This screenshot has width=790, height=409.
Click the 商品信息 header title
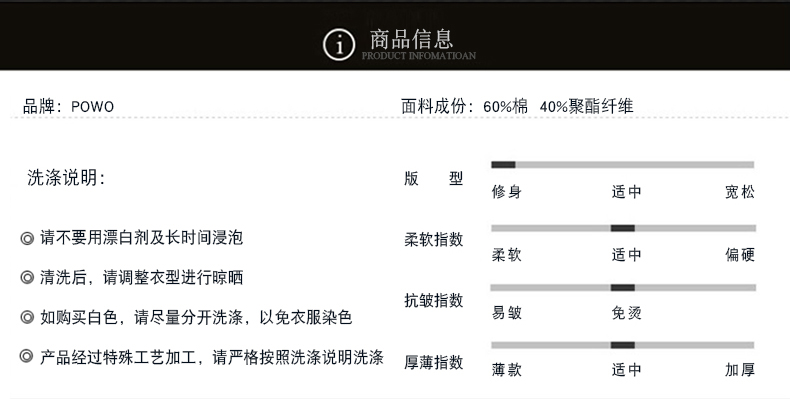click(x=411, y=39)
